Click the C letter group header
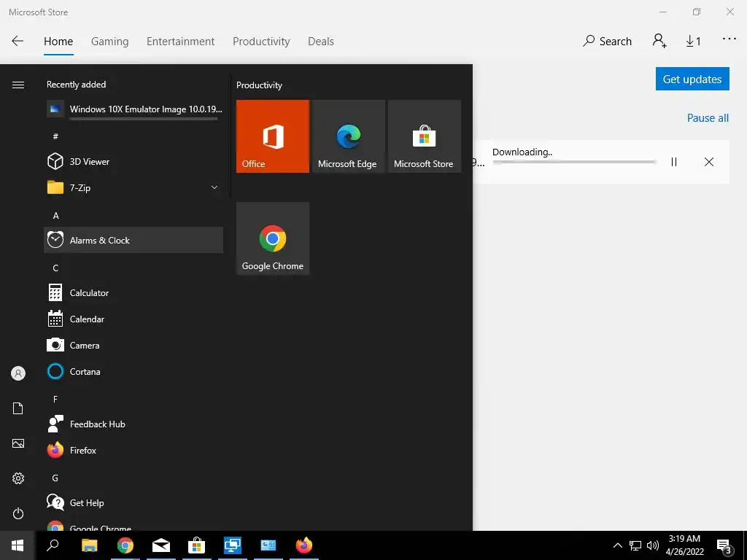The height and width of the screenshot is (560, 747). (55, 268)
